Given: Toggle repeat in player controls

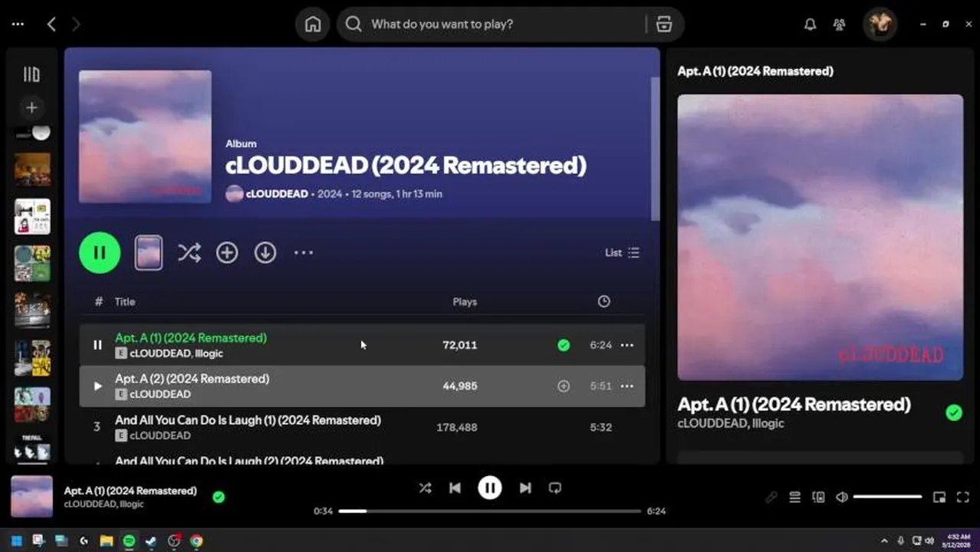Looking at the screenshot, I should tap(555, 488).
